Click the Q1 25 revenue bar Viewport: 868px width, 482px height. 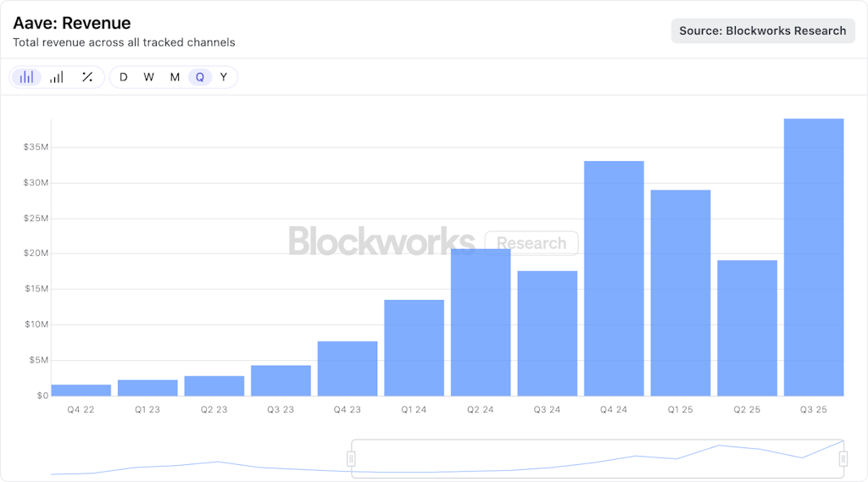pos(681,293)
